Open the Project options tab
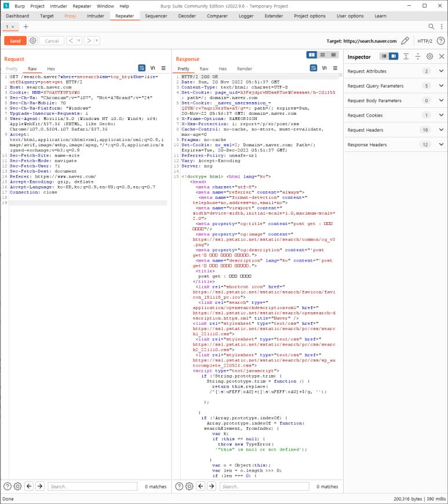 click(x=309, y=16)
